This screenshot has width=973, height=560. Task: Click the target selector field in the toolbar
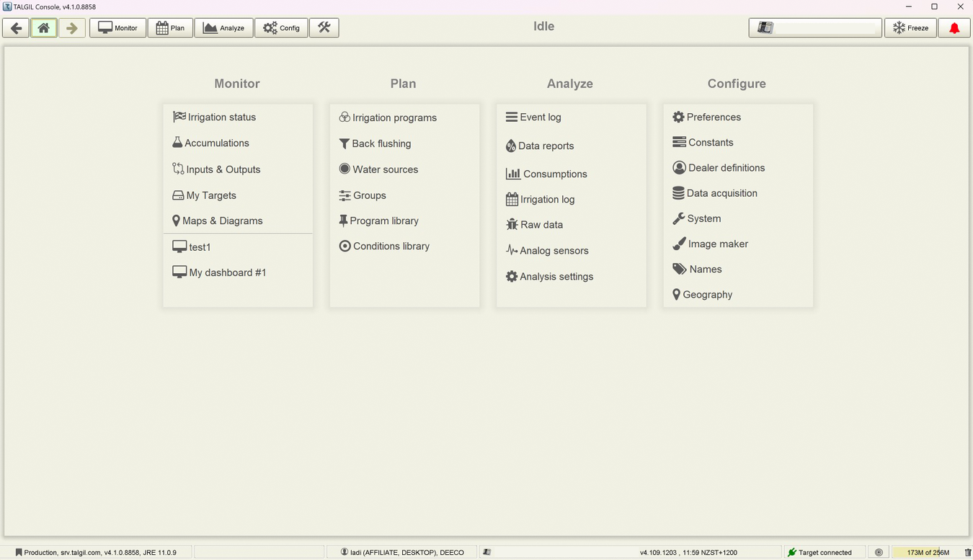pos(815,28)
